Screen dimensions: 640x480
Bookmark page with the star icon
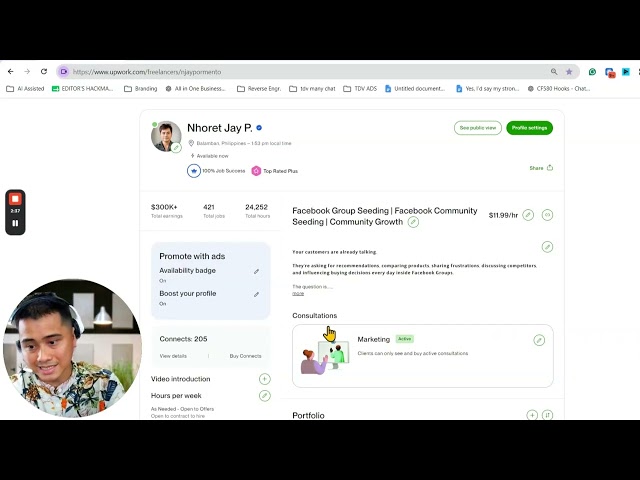pos(569,71)
